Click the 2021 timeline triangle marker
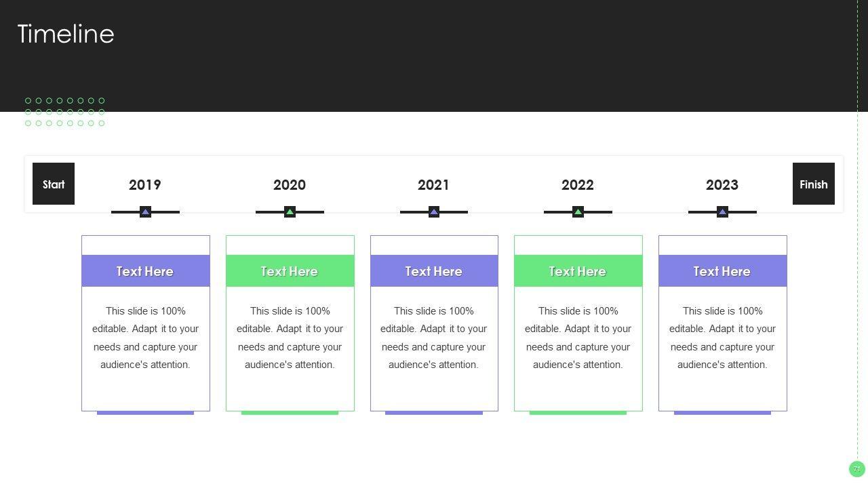This screenshot has width=868, height=488. pos(434,212)
